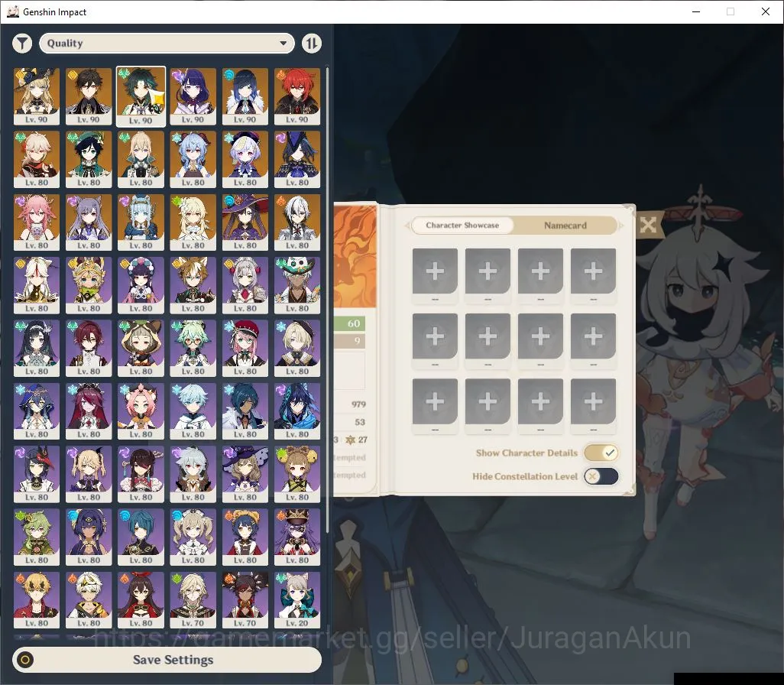Viewport: 784px width, 685px height.
Task: Pick Kazuha's Lv. 80 portrait
Action: click(37, 159)
